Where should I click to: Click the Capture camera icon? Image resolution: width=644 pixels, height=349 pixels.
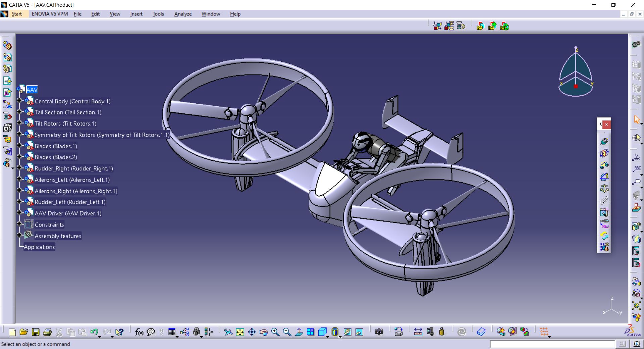(379, 332)
